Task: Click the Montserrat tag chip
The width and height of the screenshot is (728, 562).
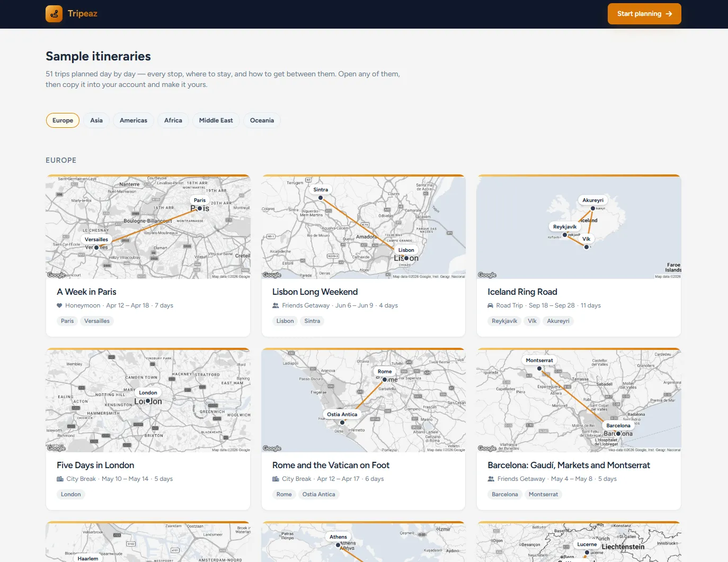Action: pyautogui.click(x=543, y=494)
